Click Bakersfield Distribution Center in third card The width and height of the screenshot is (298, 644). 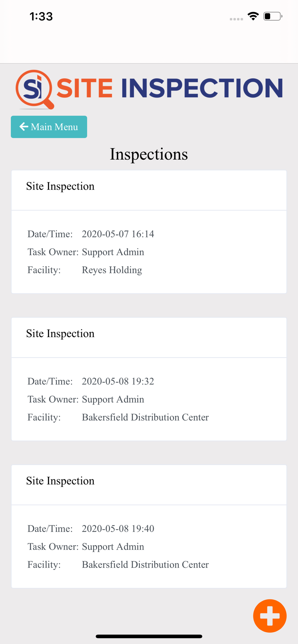pos(145,564)
